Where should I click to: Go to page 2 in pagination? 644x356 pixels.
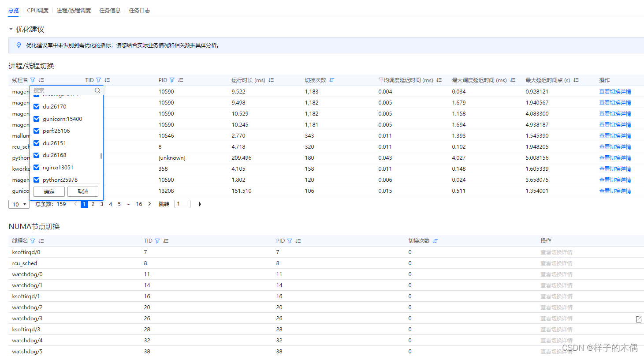pos(93,204)
